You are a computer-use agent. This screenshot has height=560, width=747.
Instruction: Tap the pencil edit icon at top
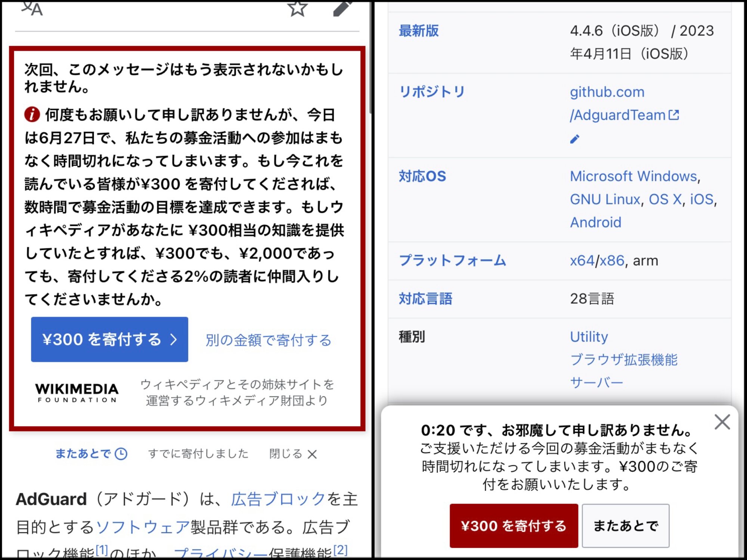point(342,8)
